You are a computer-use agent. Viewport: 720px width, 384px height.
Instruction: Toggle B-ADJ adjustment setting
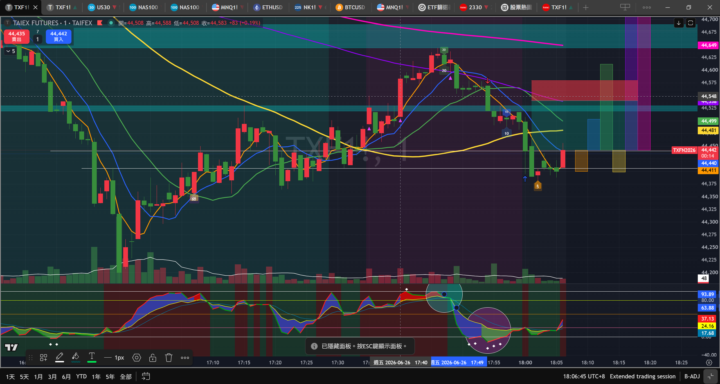coord(693,376)
